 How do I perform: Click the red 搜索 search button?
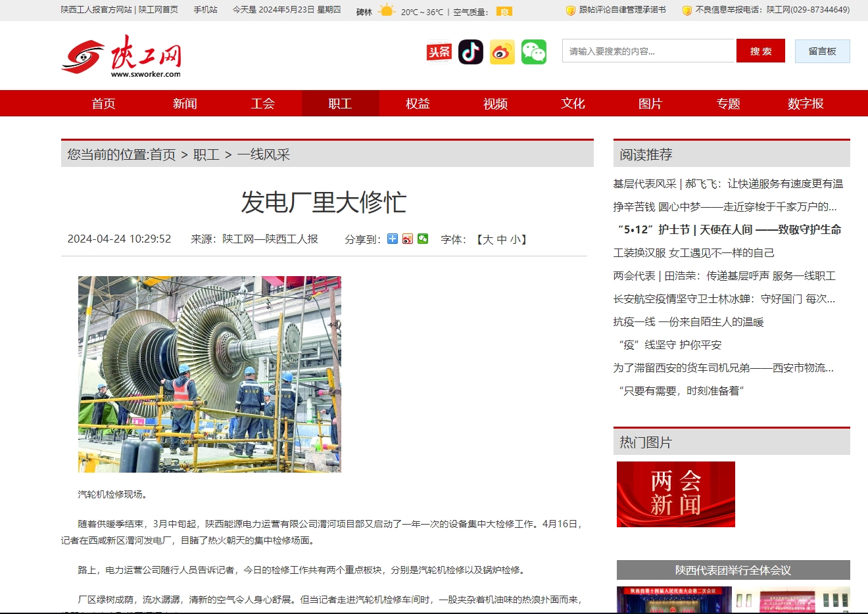(x=761, y=51)
